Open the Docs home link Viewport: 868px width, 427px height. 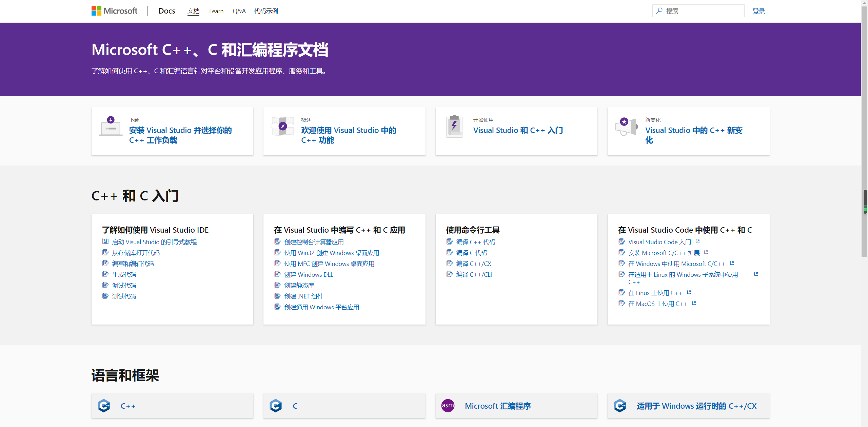pos(167,11)
